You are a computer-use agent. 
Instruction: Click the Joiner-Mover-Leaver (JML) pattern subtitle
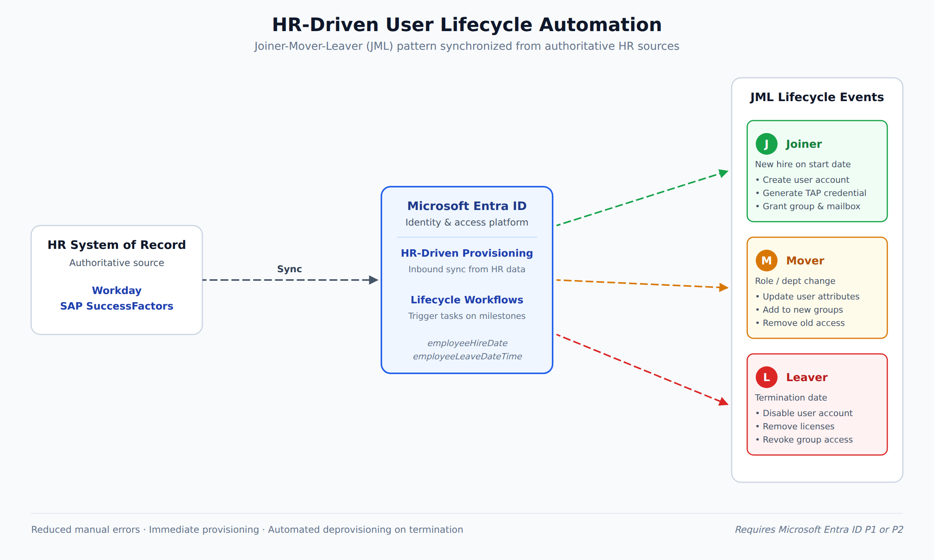(467, 46)
